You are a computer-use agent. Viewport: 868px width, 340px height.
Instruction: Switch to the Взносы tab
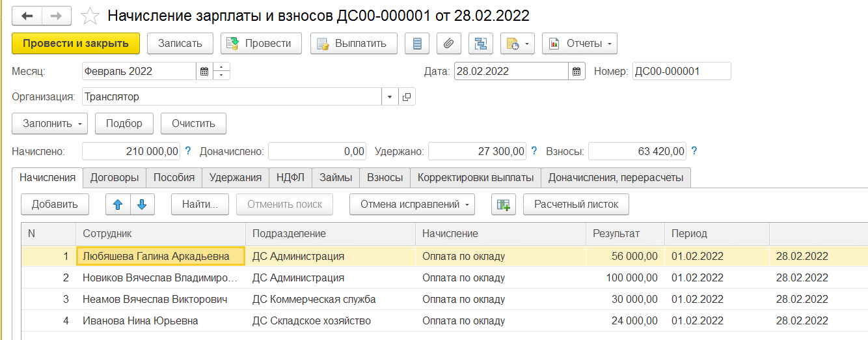(x=385, y=177)
